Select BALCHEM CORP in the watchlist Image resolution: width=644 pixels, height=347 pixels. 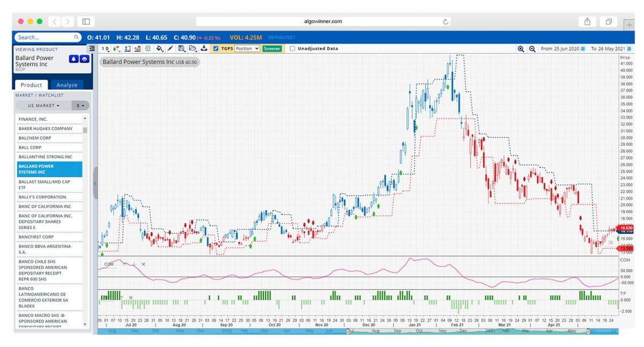tap(35, 138)
